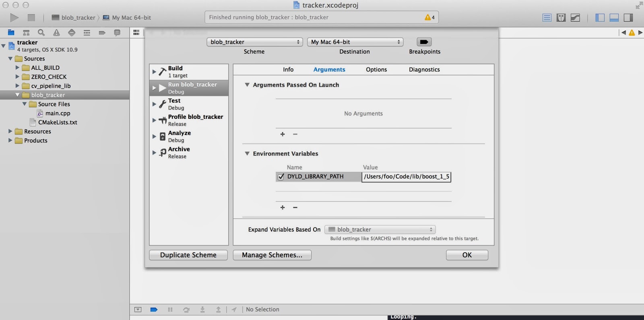Click the jump bar warning icon
The image size is (644, 320).
[x=632, y=33]
